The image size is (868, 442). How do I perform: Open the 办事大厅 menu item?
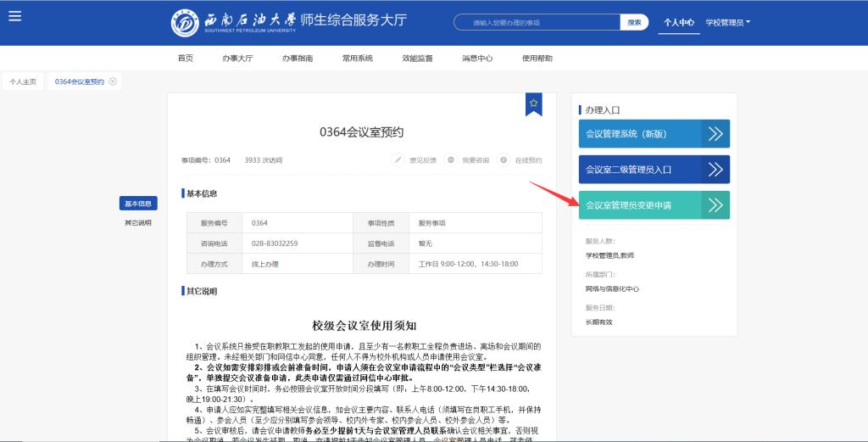click(237, 59)
